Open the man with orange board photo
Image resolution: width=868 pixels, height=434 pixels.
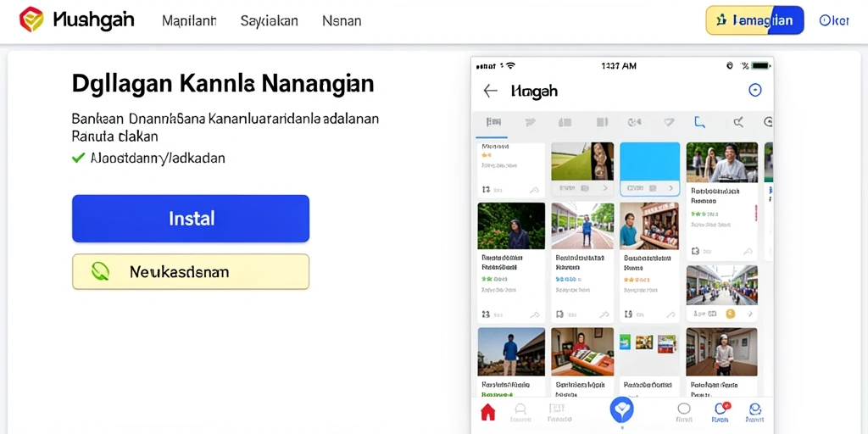(x=582, y=352)
